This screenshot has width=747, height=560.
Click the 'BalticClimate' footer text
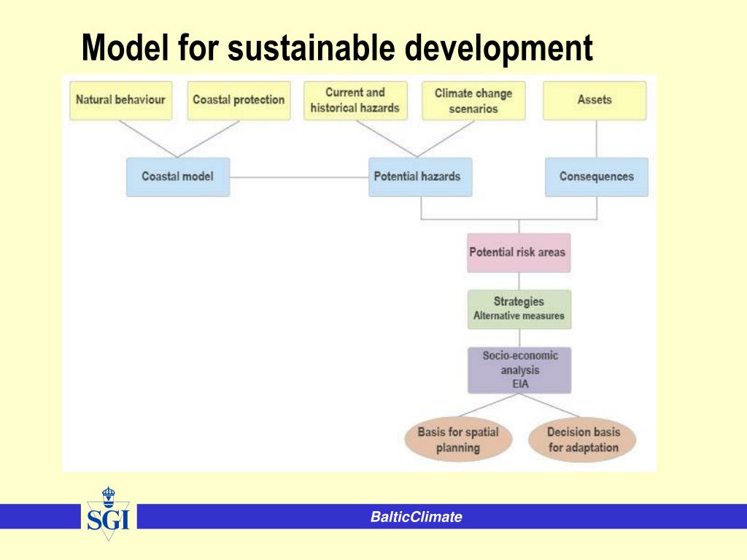[417, 517]
